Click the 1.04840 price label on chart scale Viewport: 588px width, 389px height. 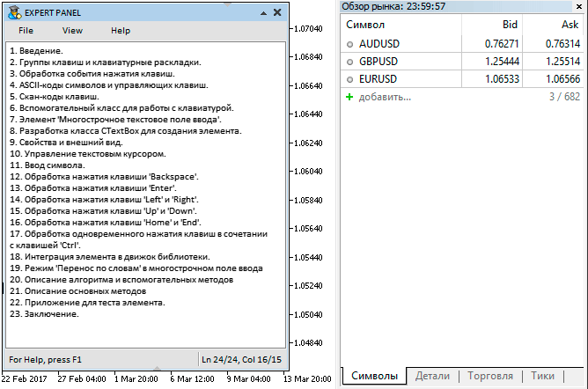pos(308,343)
